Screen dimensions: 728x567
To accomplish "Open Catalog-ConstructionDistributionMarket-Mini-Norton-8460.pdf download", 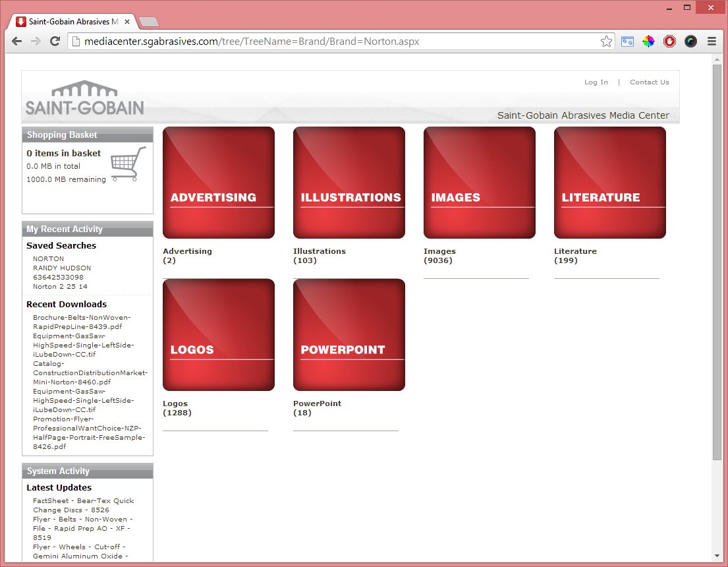I will (x=90, y=373).
